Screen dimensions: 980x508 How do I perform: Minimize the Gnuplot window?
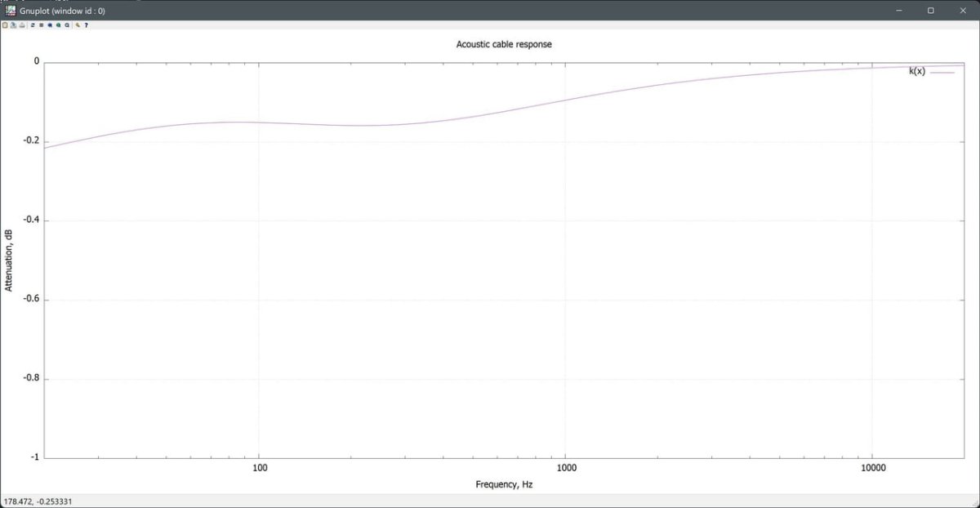click(x=899, y=11)
